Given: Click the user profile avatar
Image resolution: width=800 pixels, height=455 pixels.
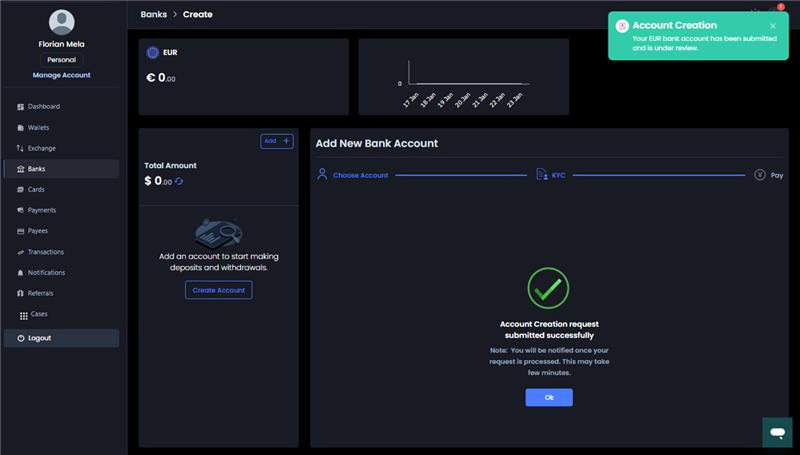Looking at the screenshot, I should point(61,22).
